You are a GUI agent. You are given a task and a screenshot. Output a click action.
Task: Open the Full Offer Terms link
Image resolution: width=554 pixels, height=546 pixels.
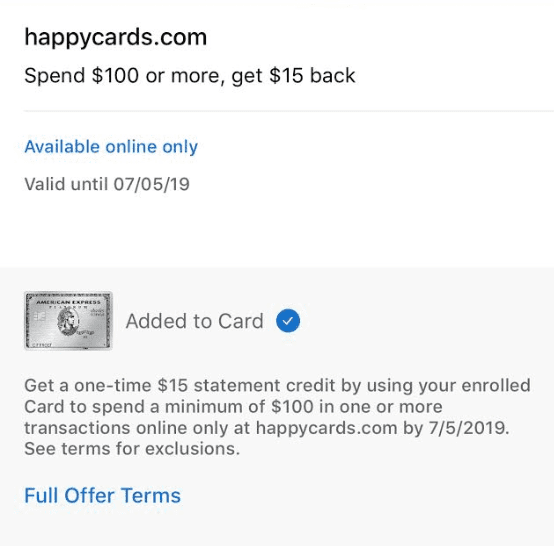102,495
